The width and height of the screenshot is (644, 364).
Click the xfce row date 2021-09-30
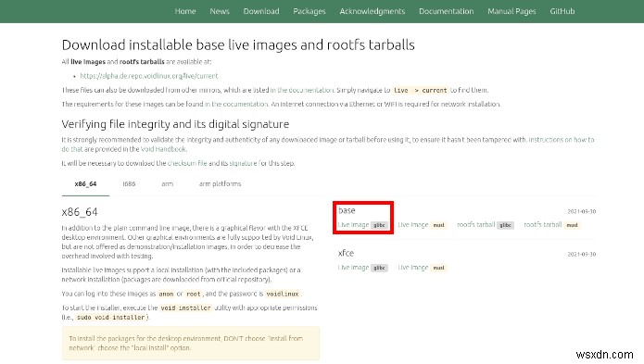(x=582, y=255)
